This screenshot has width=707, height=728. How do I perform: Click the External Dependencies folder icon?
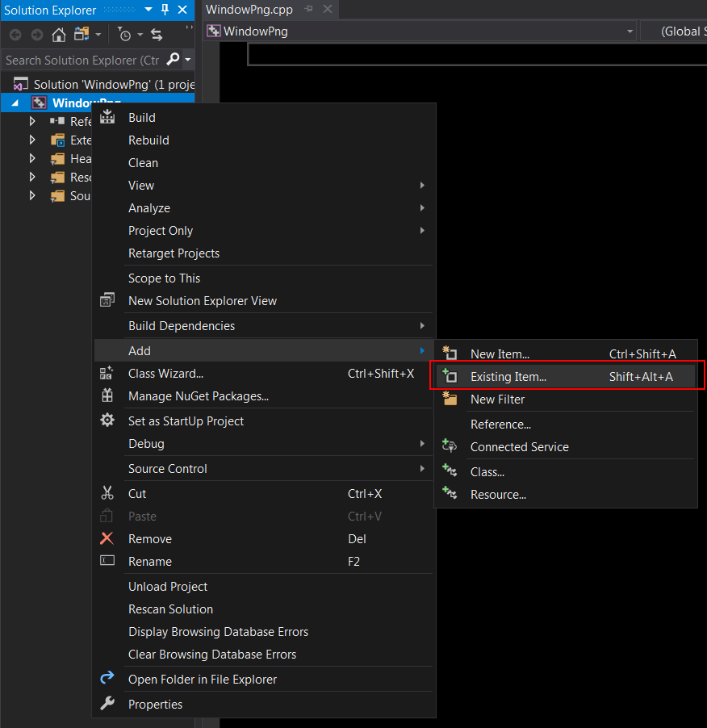tap(57, 140)
